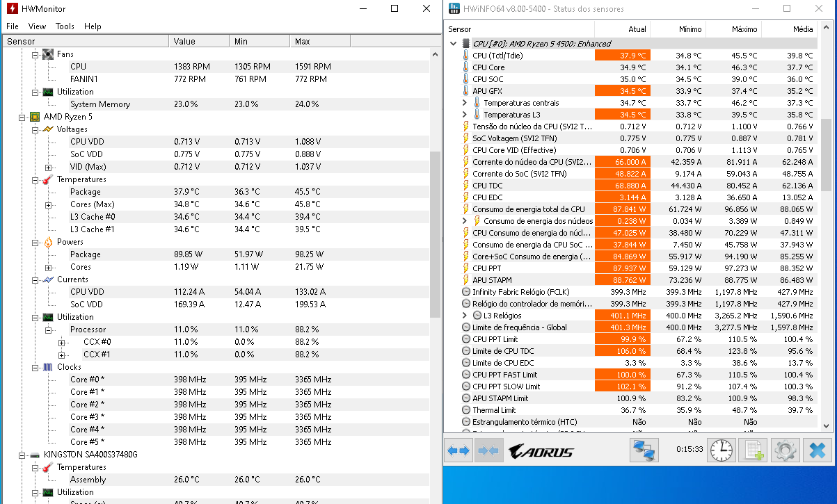Expand L3 Relógios row in HWiNFO
The width and height of the screenshot is (837, 504).
coord(465,316)
